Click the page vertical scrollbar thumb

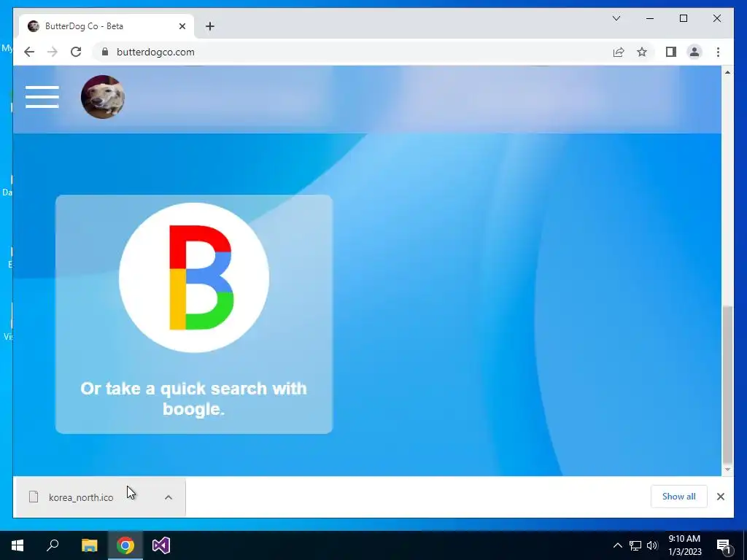click(727, 384)
